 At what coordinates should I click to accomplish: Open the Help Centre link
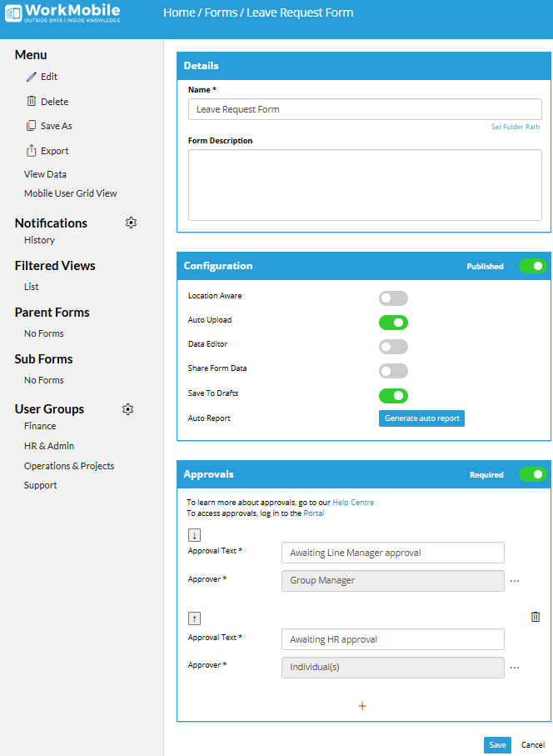(353, 503)
